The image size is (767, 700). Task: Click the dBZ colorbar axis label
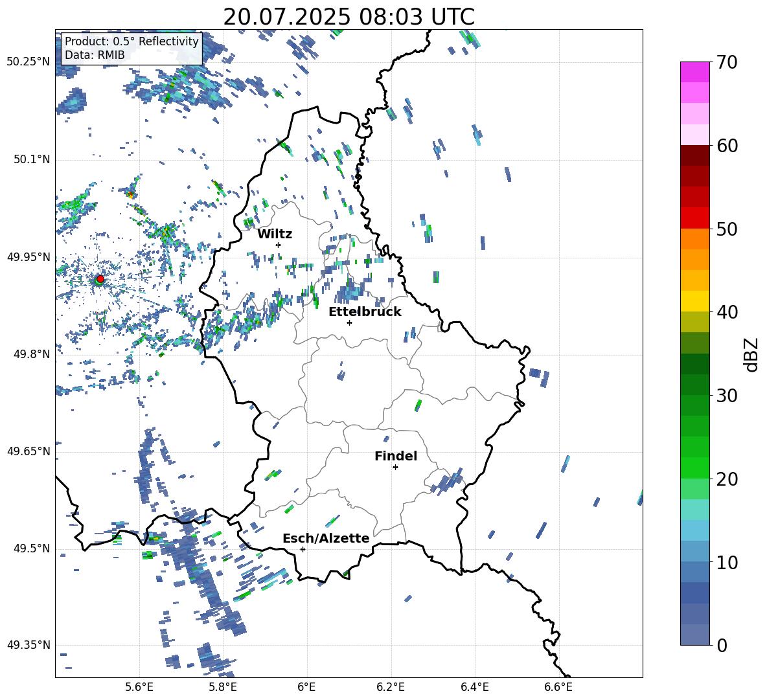pos(751,354)
